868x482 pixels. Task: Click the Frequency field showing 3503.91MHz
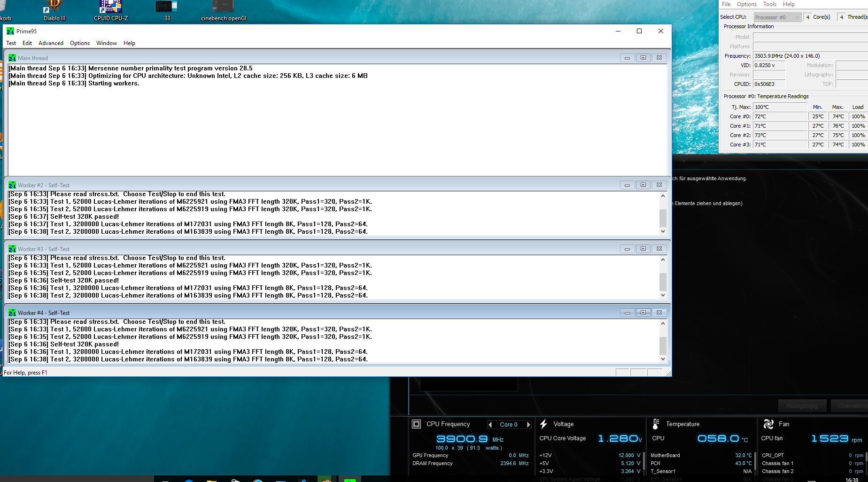(810, 56)
